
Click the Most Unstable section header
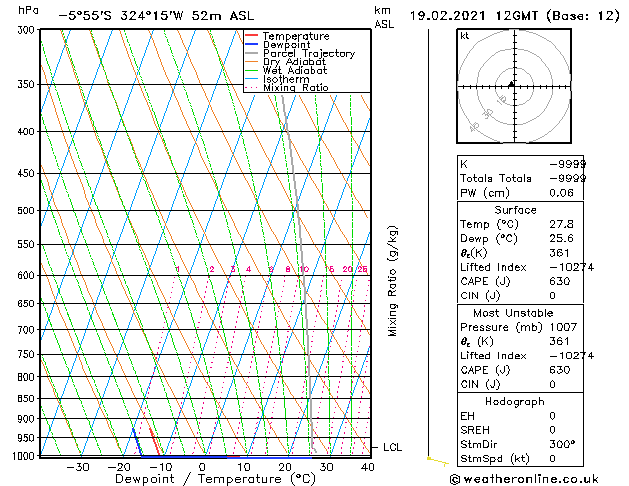tap(515, 313)
